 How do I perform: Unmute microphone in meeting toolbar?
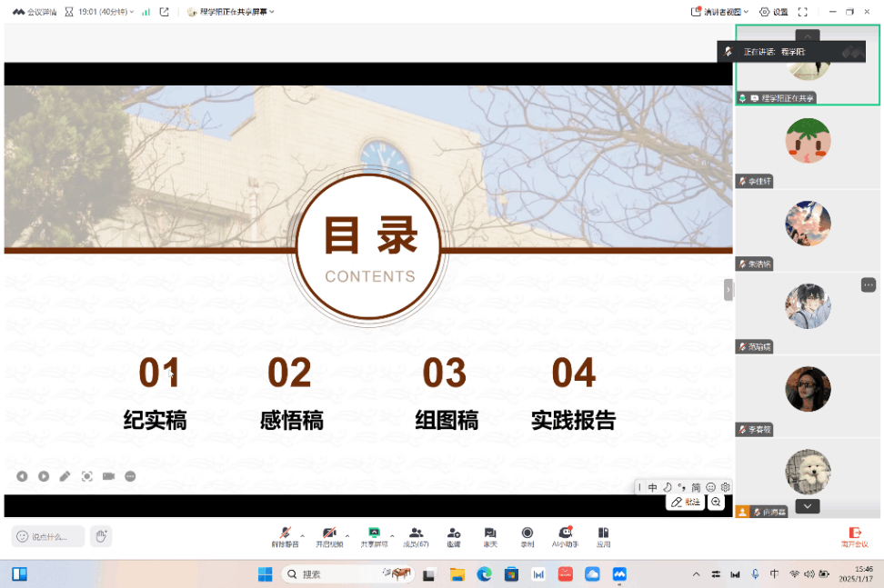click(285, 534)
